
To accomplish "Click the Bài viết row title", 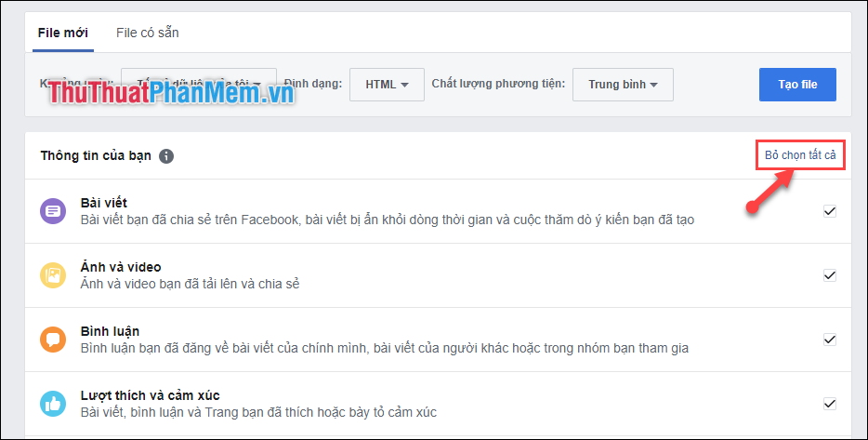I will tap(104, 203).
